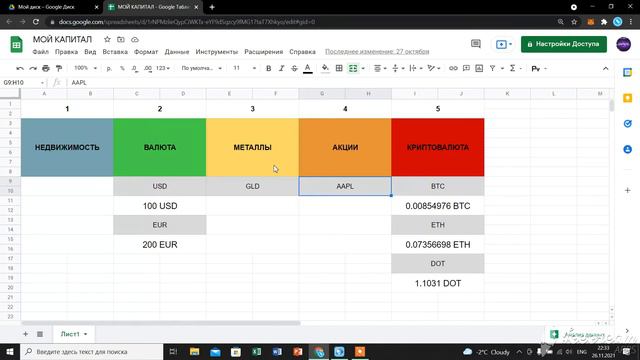Select the Лист1 sheet tab
The width and height of the screenshot is (640, 360).
(73, 334)
